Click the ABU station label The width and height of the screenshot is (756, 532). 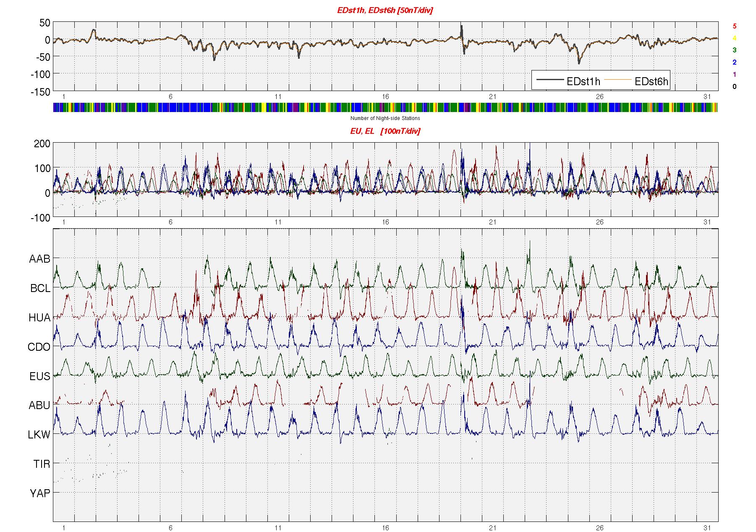tap(39, 405)
